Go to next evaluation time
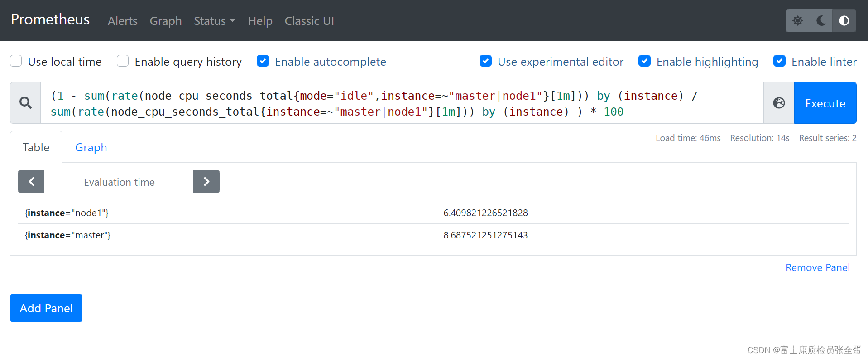 tap(206, 182)
